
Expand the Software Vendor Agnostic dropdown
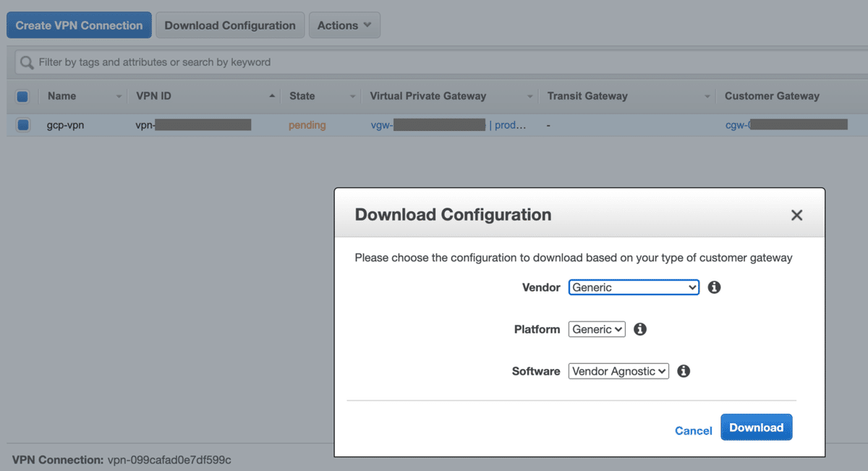(618, 371)
